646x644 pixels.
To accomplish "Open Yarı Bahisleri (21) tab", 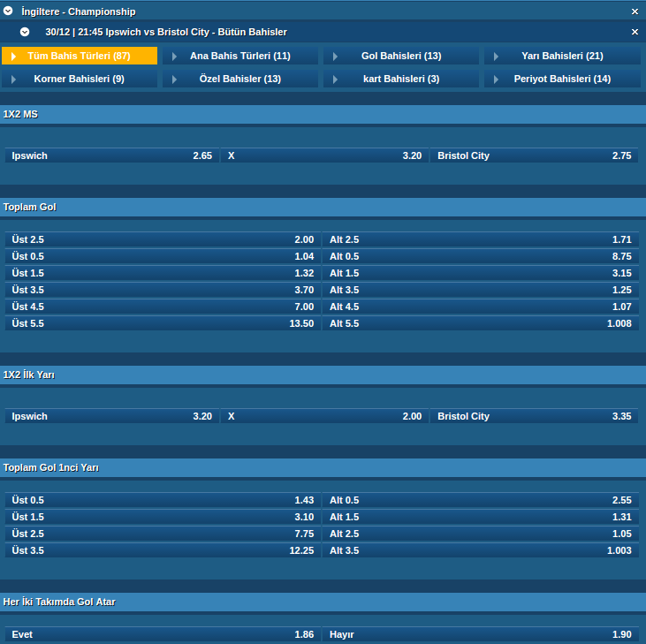I will [562, 56].
